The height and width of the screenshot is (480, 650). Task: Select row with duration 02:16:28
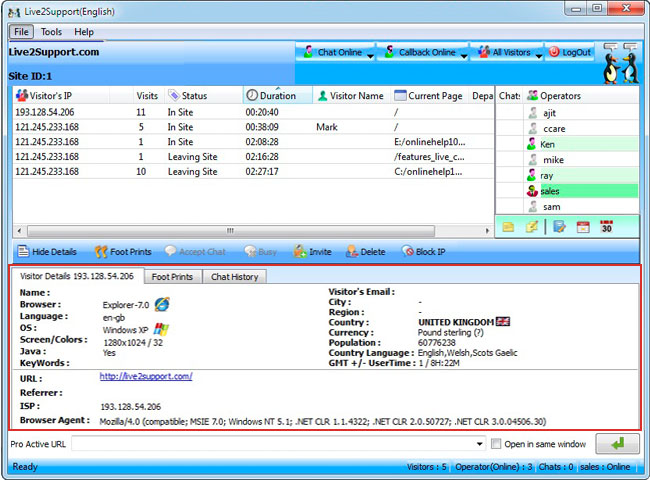[x=254, y=157]
